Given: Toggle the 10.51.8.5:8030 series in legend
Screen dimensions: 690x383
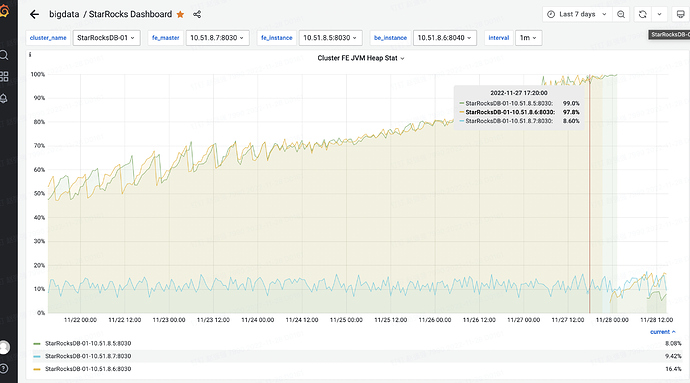Looking at the screenshot, I should point(88,343).
